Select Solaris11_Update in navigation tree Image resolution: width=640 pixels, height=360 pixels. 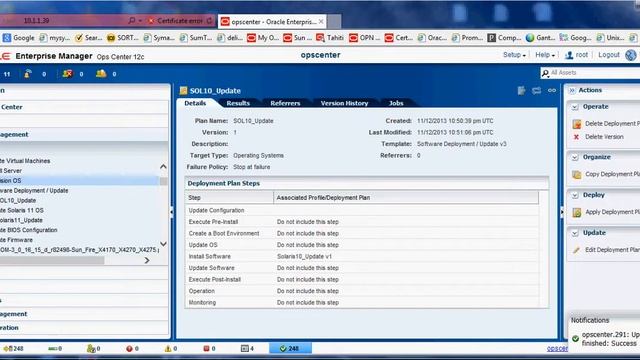click(21, 220)
